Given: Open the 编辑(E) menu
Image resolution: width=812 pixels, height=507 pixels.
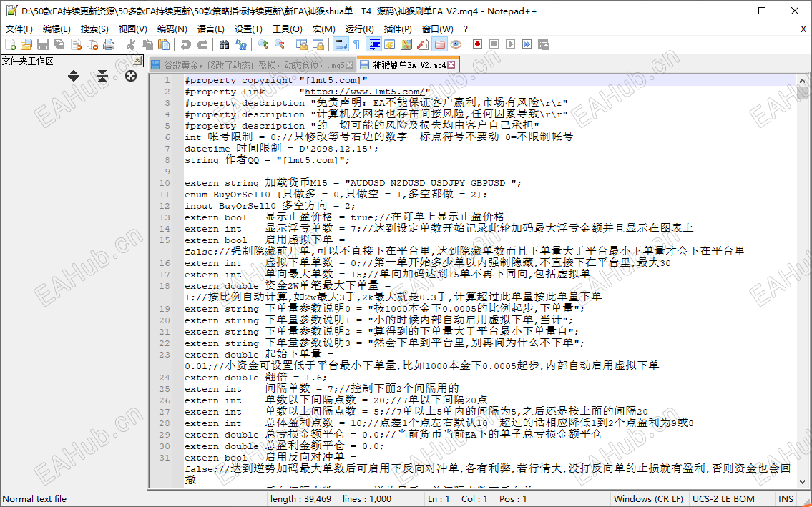Looking at the screenshot, I should [57, 29].
